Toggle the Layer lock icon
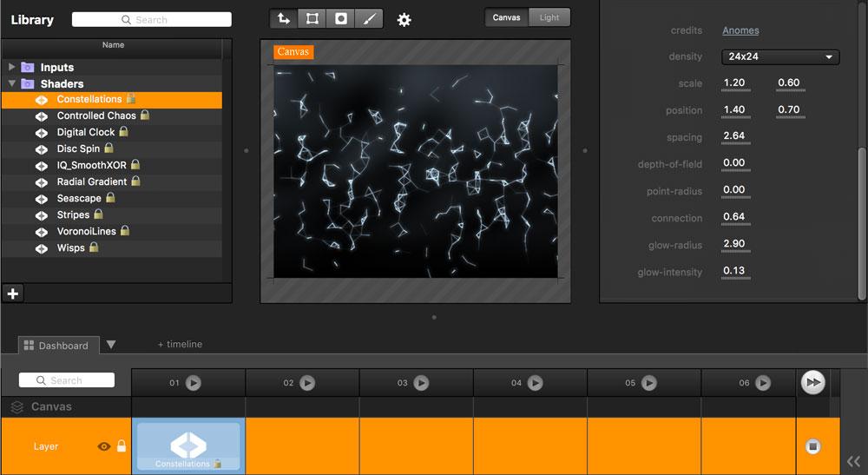Viewport: 868px width, 475px height. tap(122, 446)
